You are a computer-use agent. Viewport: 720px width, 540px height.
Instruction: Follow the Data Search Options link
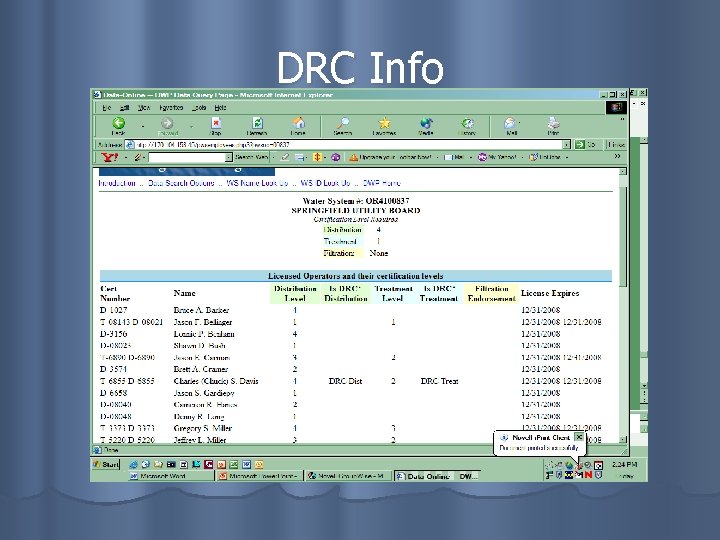pos(181,183)
